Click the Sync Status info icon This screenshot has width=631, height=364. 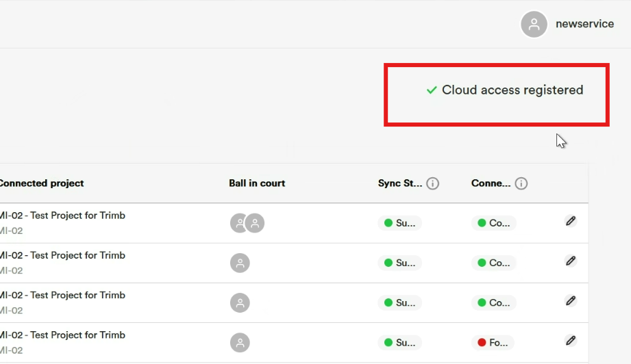pos(433,183)
